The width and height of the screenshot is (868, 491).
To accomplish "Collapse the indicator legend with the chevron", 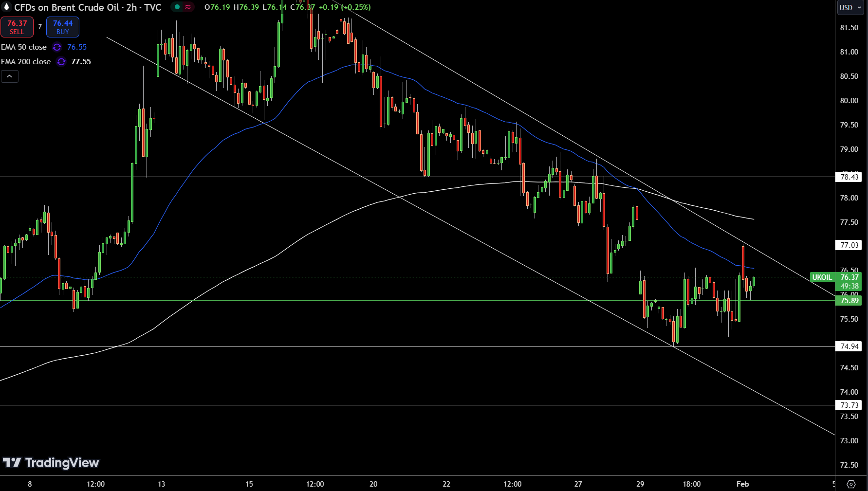I will (x=10, y=76).
